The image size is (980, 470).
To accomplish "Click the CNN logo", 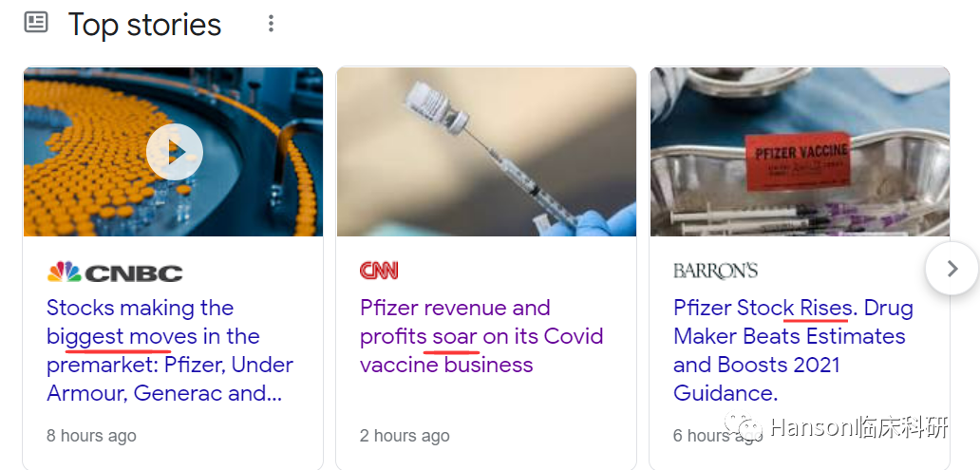I will coord(379,271).
